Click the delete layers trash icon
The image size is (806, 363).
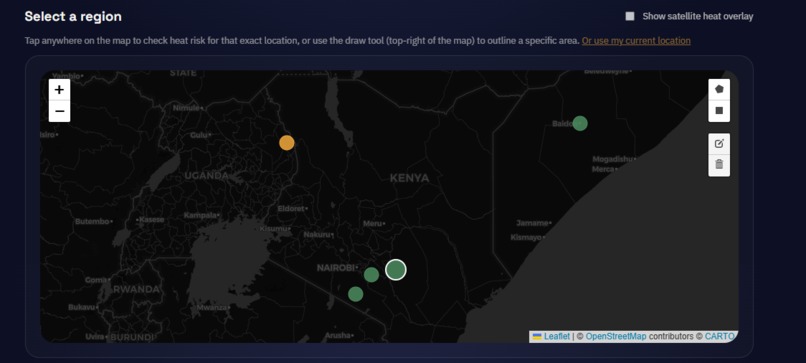tap(719, 165)
